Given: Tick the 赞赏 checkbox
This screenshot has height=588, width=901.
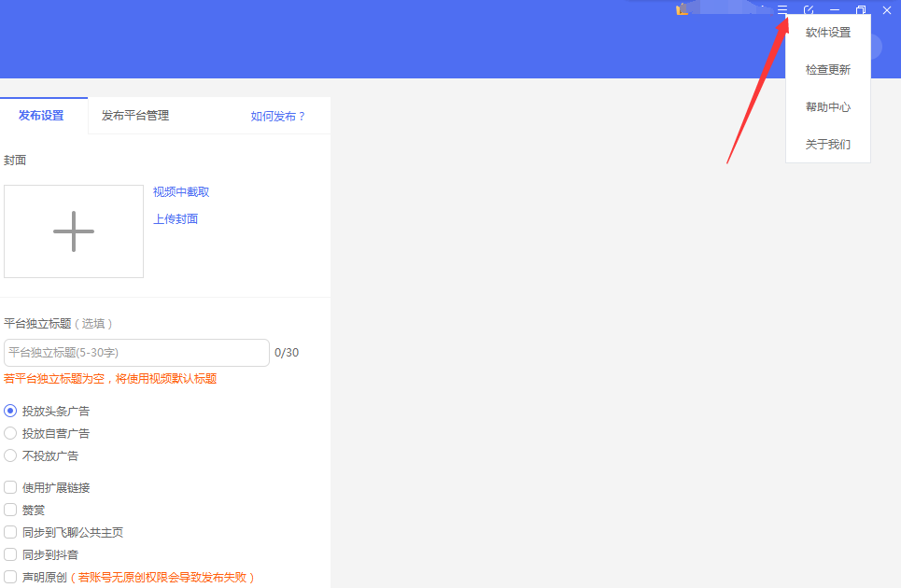Looking at the screenshot, I should pyautogui.click(x=11, y=510).
